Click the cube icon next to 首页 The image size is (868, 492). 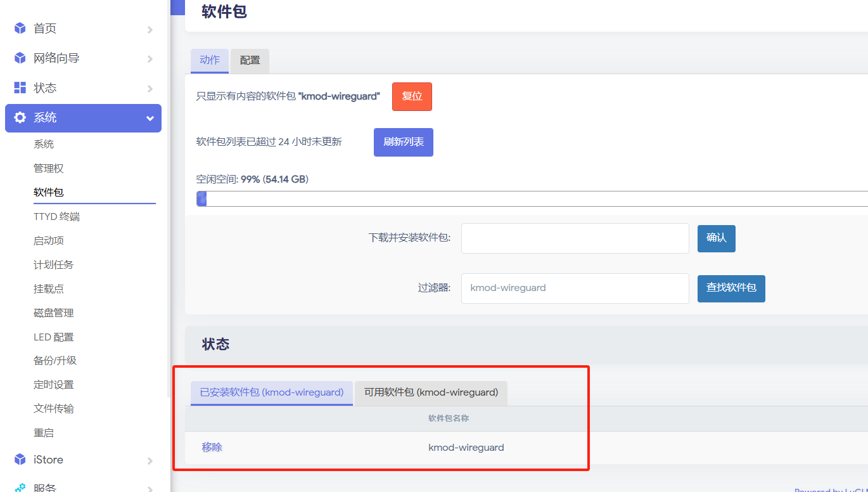point(20,29)
